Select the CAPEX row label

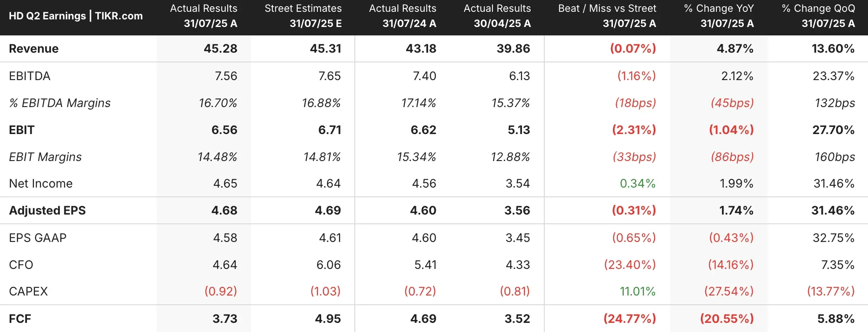[x=28, y=291]
